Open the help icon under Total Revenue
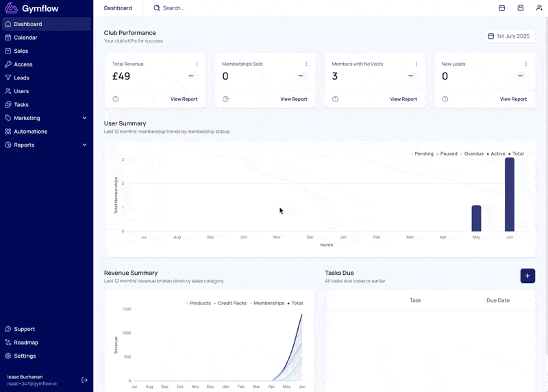548x392 pixels. point(116,99)
